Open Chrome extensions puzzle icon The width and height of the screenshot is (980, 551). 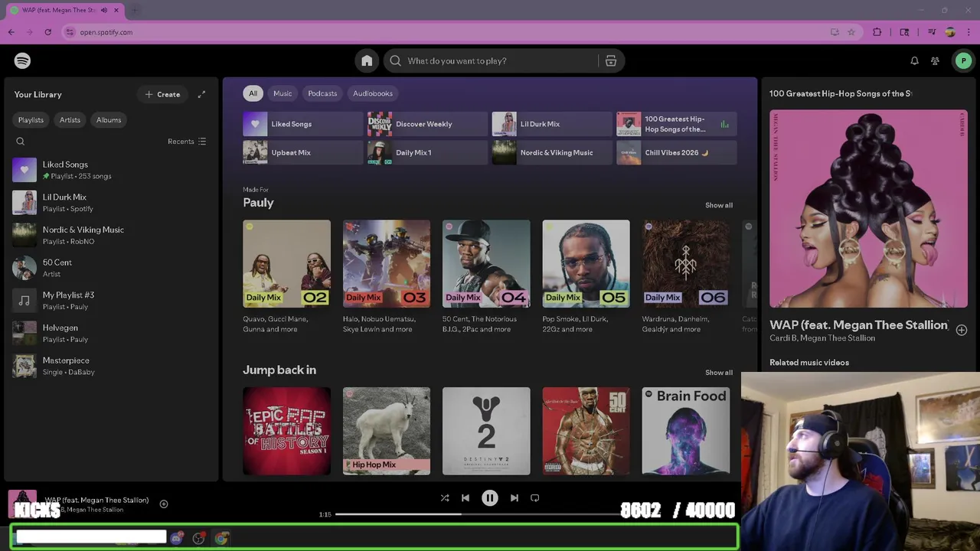tap(877, 32)
